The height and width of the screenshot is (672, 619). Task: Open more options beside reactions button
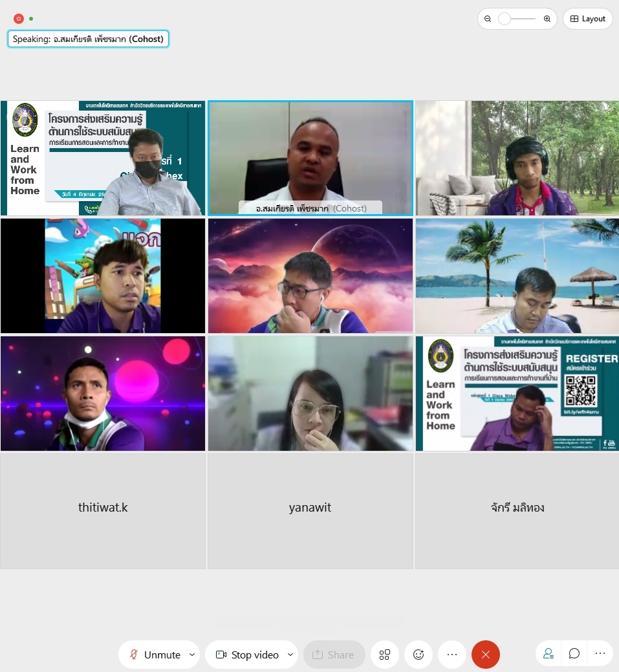click(452, 655)
